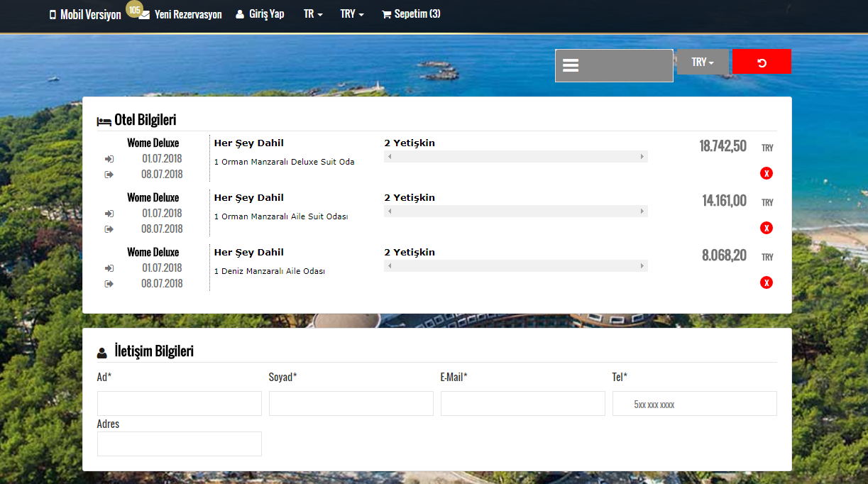Open the gray TRY currency selector button
This screenshot has width=868, height=484.
(703, 62)
